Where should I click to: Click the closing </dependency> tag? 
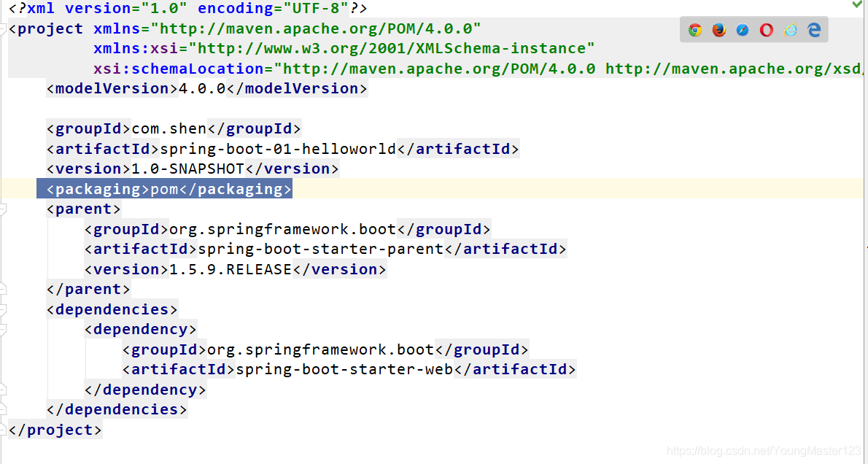pyautogui.click(x=145, y=390)
